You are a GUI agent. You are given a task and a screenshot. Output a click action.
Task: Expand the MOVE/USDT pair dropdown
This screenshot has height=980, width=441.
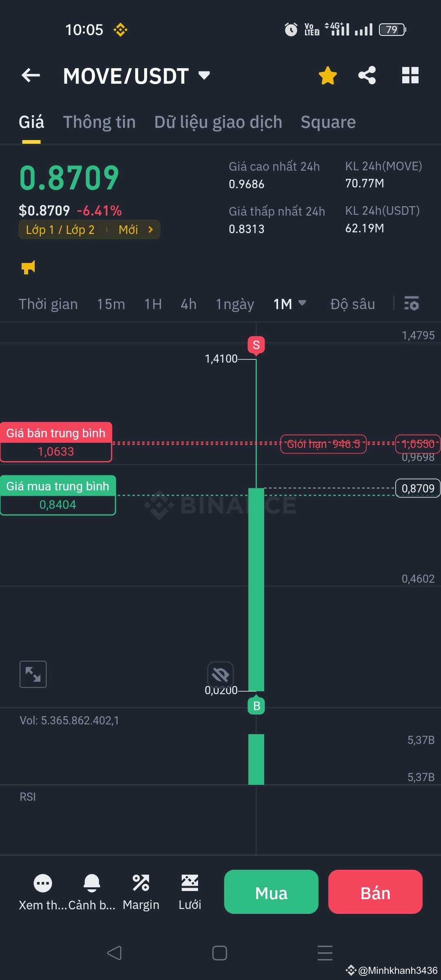click(204, 75)
